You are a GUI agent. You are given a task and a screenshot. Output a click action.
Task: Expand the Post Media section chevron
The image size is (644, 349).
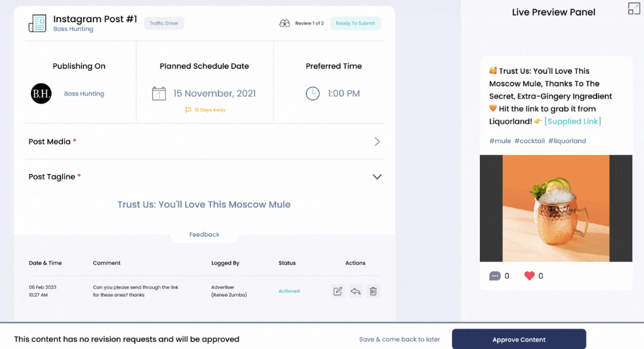(x=377, y=142)
